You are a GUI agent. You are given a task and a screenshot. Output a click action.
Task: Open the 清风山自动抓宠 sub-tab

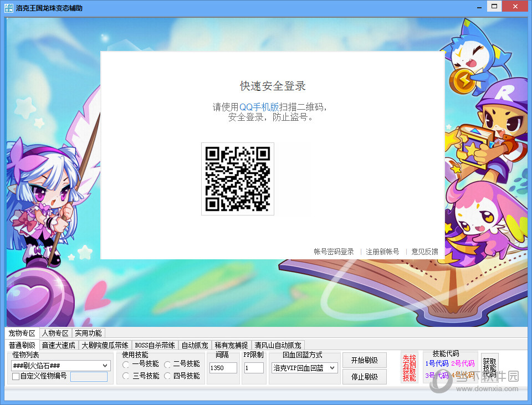point(278,345)
